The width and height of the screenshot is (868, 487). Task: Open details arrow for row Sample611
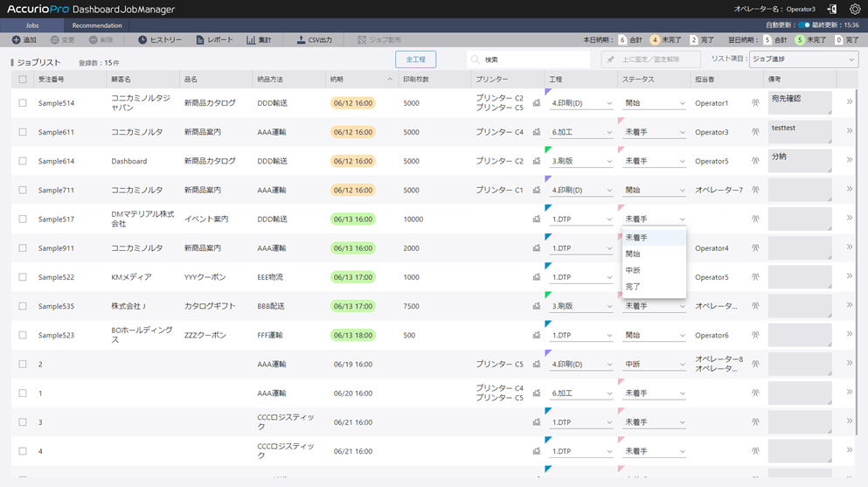pyautogui.click(x=849, y=131)
